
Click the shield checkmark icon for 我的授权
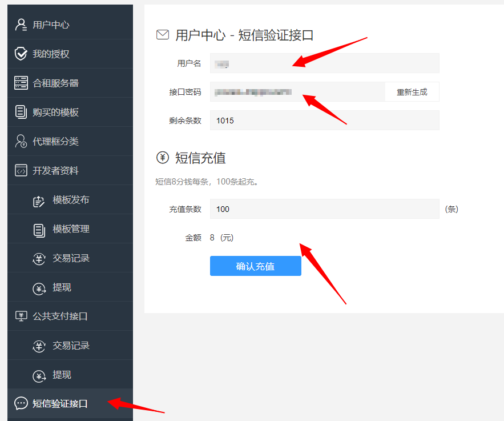point(21,54)
